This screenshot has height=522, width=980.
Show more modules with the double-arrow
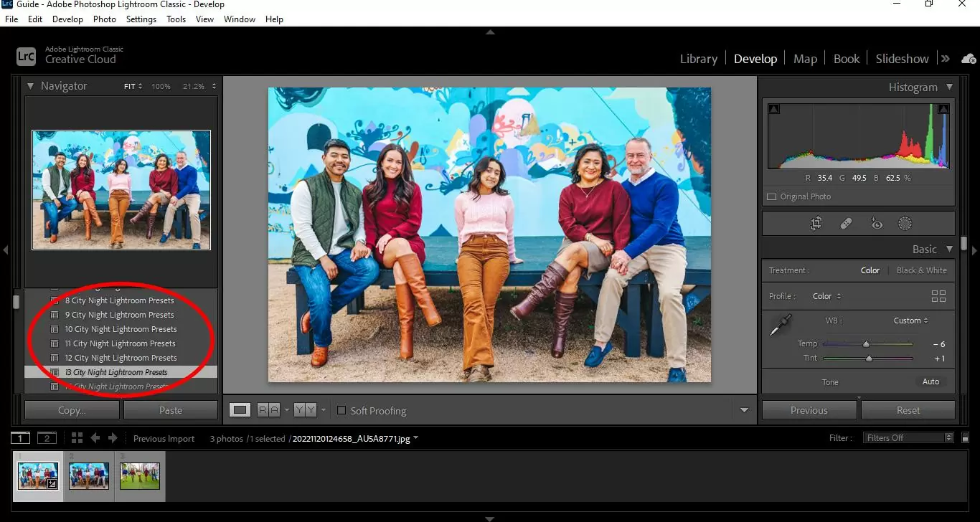point(946,59)
